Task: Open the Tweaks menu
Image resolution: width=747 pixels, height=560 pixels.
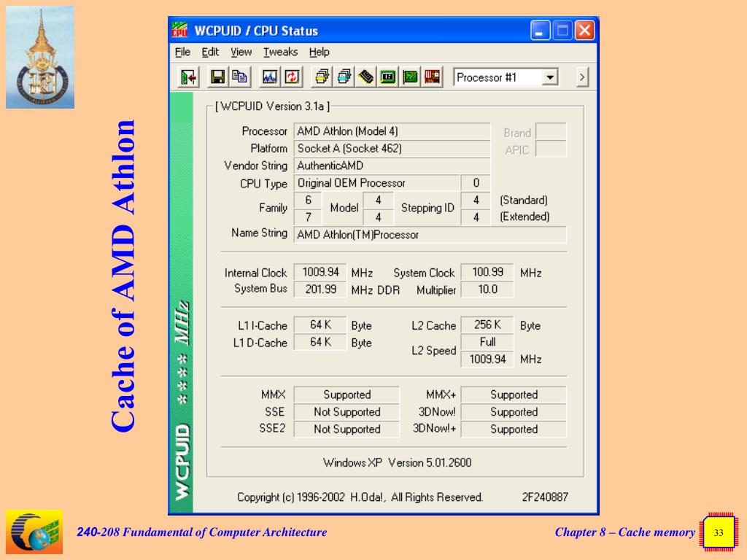Action: click(x=281, y=52)
